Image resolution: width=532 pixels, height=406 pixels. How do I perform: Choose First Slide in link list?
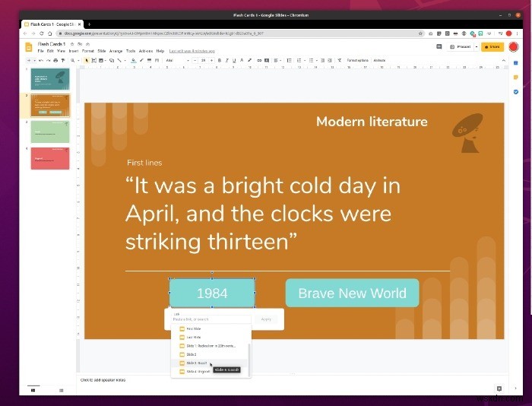(x=210, y=329)
